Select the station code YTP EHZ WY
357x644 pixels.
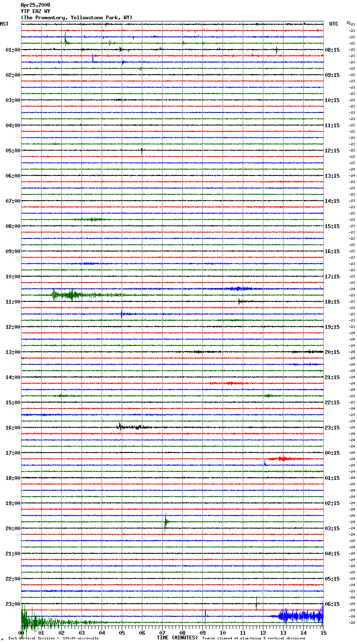[x=35, y=11]
